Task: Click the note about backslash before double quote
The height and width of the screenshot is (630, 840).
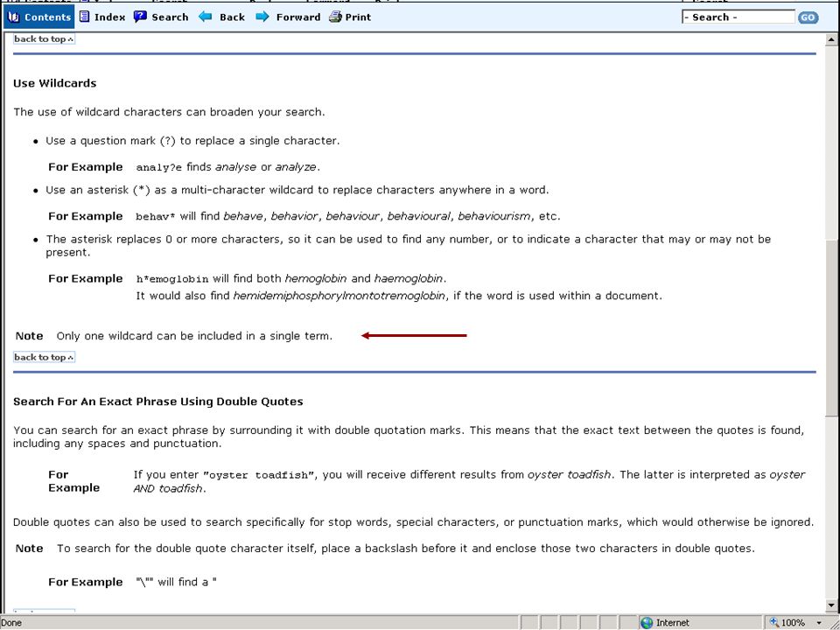Action: tap(405, 549)
